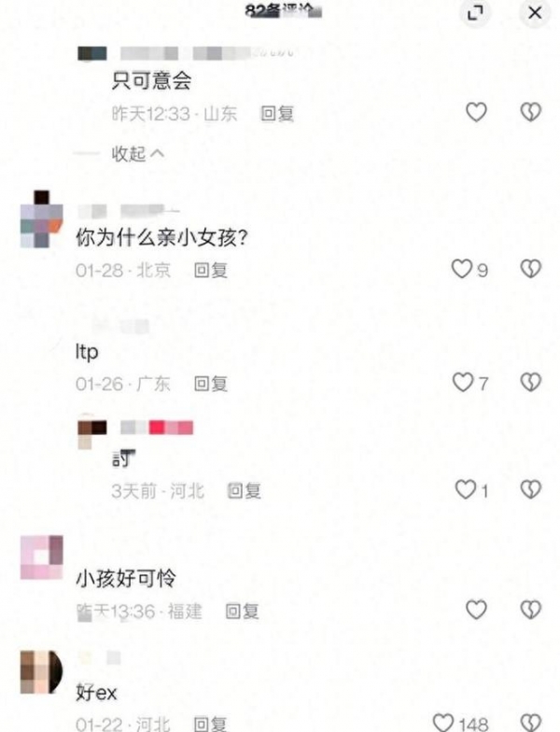The image size is (560, 732).
Task: Close the comments panel
Action: click(535, 13)
